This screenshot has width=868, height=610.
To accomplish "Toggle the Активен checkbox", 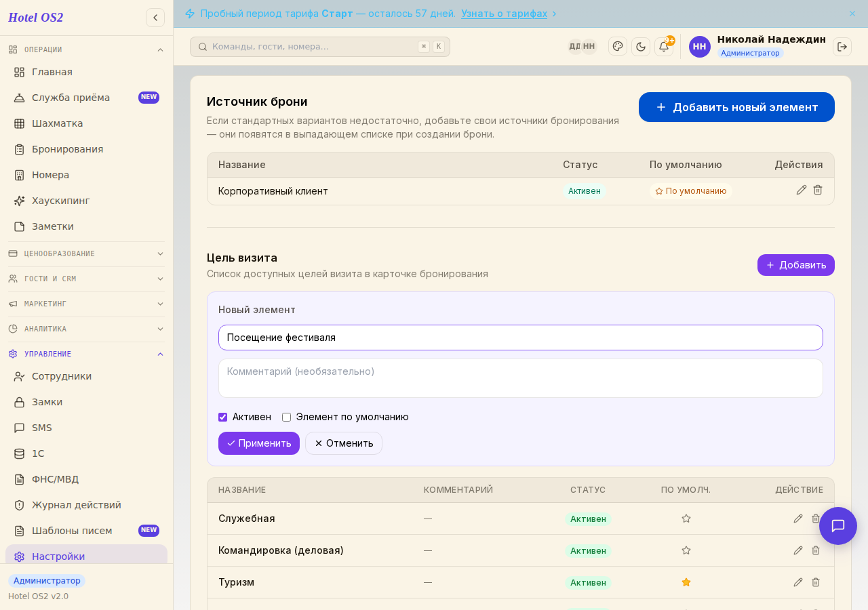I will point(222,417).
